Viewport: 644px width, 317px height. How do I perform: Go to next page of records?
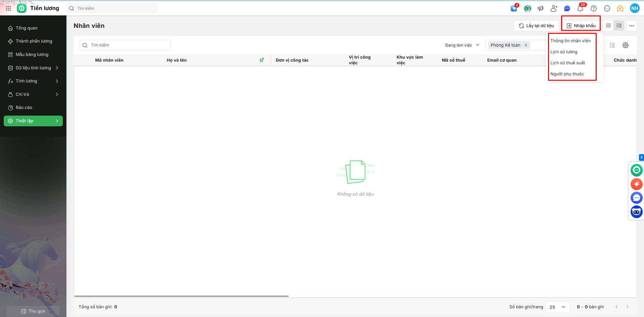coord(628,307)
